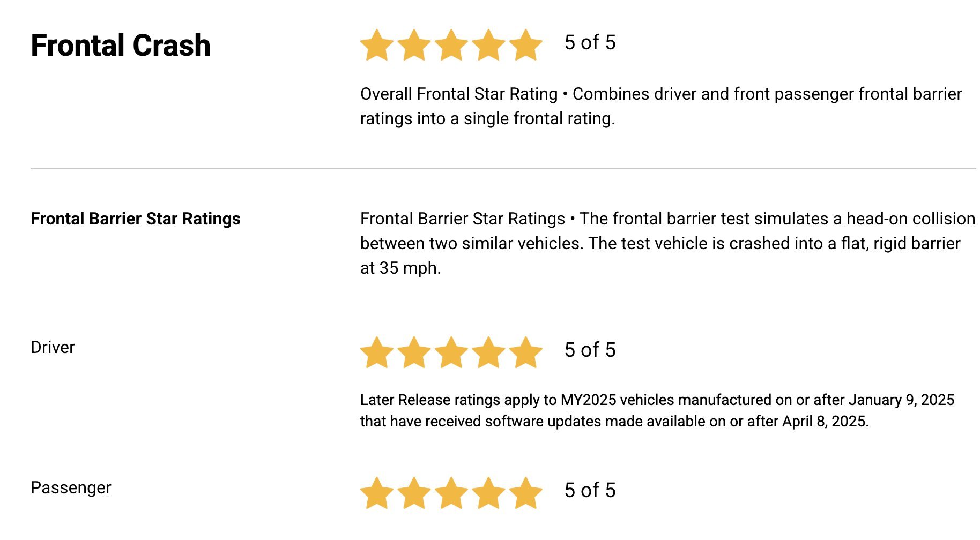
Task: Click the third star of Overall Frontal rating
Action: (x=451, y=45)
